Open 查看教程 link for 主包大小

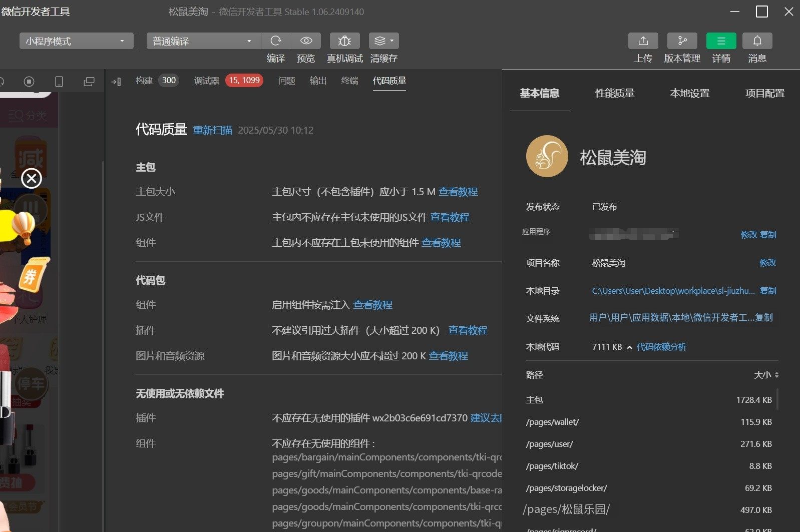pyautogui.click(x=458, y=192)
